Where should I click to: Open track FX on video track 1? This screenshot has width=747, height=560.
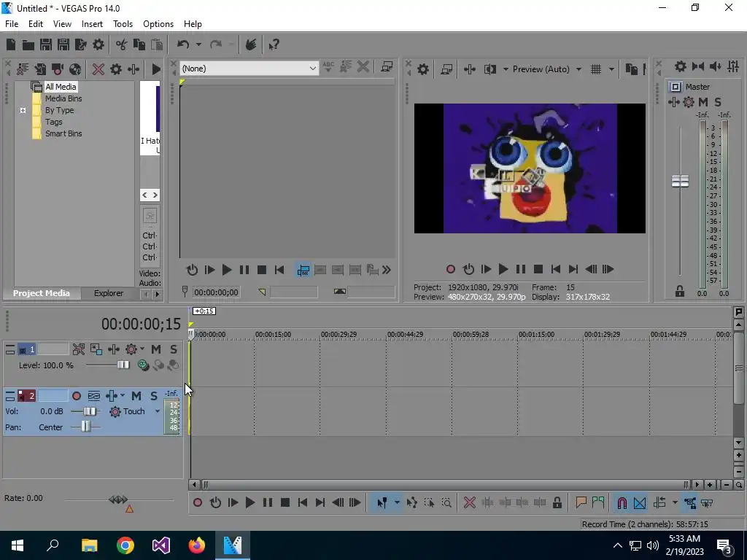tap(113, 349)
